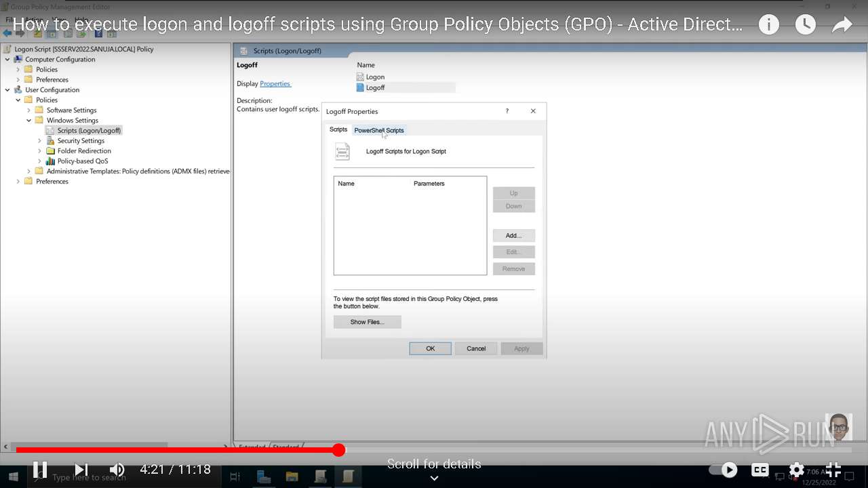Screen dimensions: 868x488
Task: Open Server Manager taskbar icon
Action: 264,476
